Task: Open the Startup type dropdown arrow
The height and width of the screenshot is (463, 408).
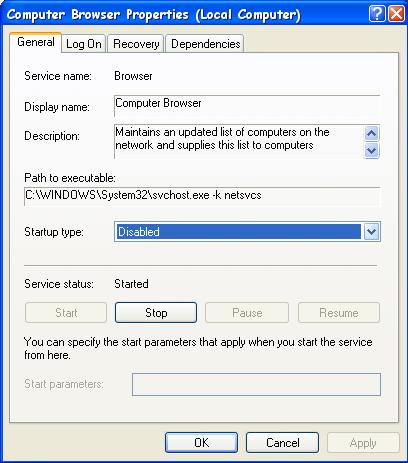Action: [371, 232]
